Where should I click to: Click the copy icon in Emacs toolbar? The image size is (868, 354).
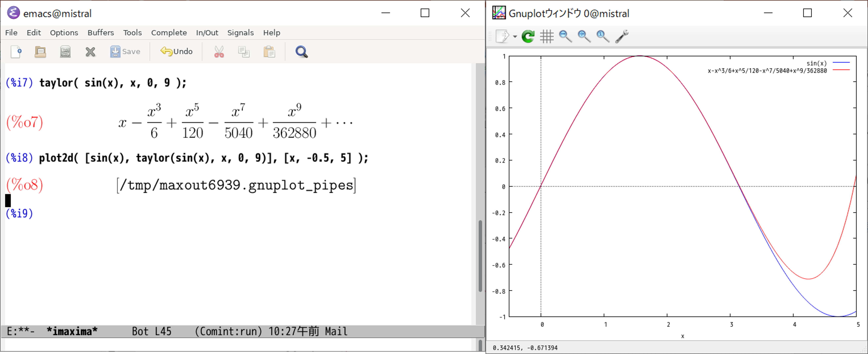244,52
